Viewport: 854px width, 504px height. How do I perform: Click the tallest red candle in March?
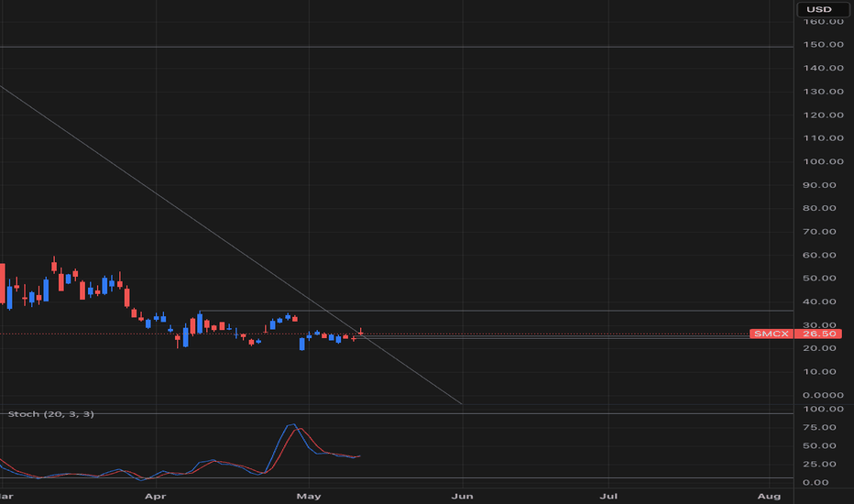tap(2, 283)
